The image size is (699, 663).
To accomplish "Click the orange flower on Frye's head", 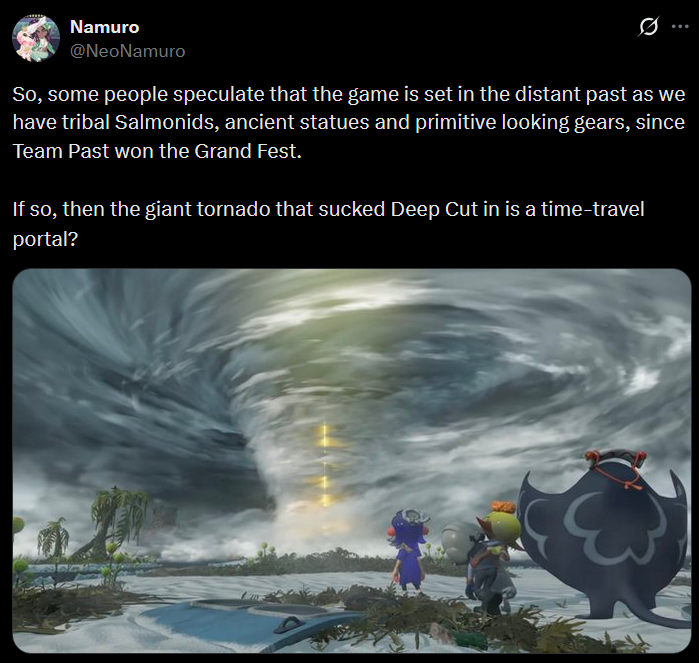I will 503,507.
